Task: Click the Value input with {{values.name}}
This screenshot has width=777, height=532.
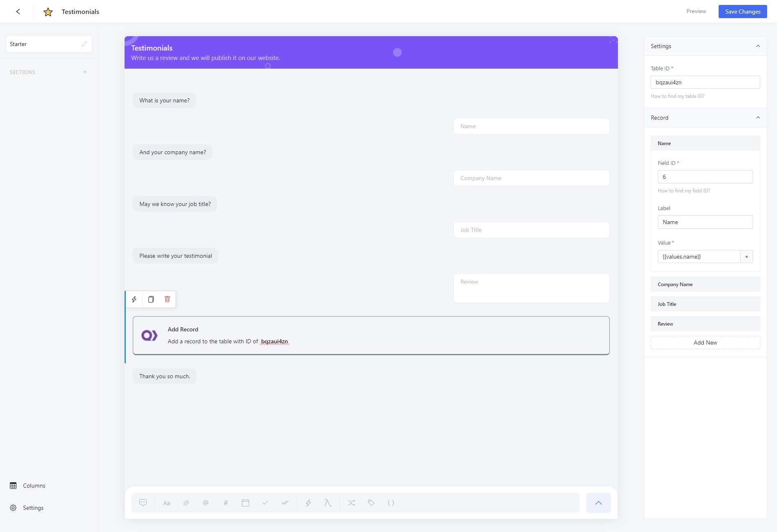Action: (x=699, y=257)
